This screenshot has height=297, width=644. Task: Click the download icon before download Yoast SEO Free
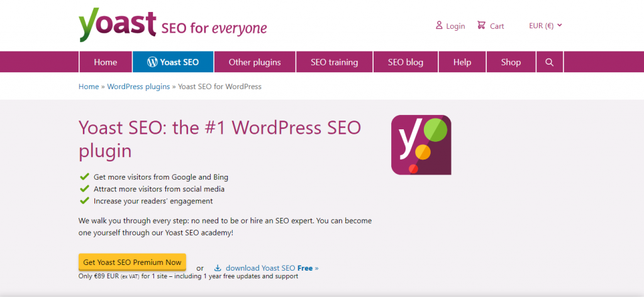coord(218,268)
